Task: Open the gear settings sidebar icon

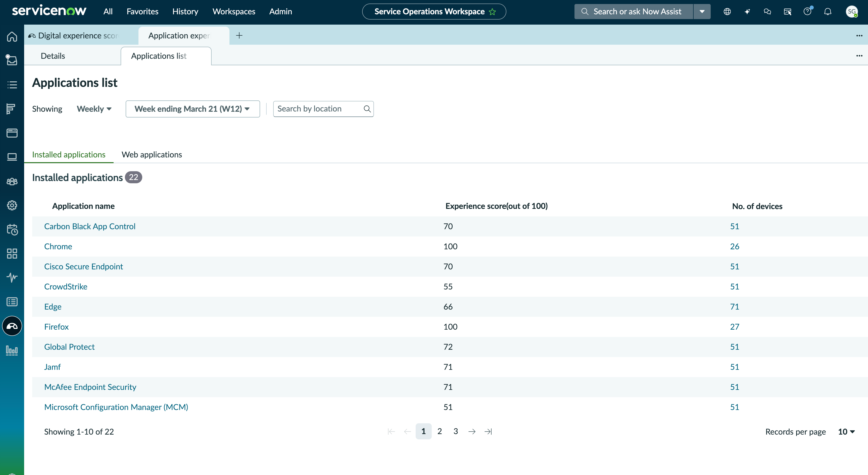Action: [12, 205]
